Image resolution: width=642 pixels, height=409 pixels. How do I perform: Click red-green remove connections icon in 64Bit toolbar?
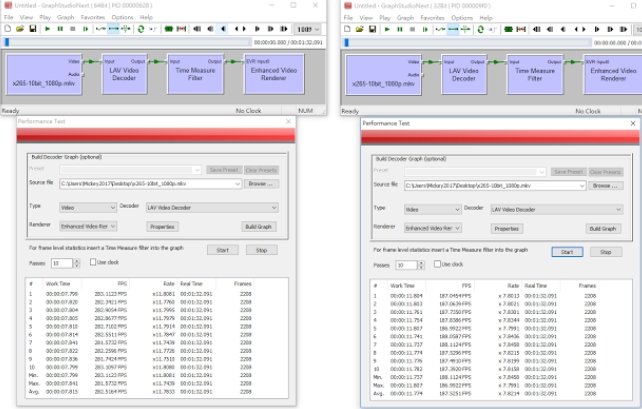[181, 29]
